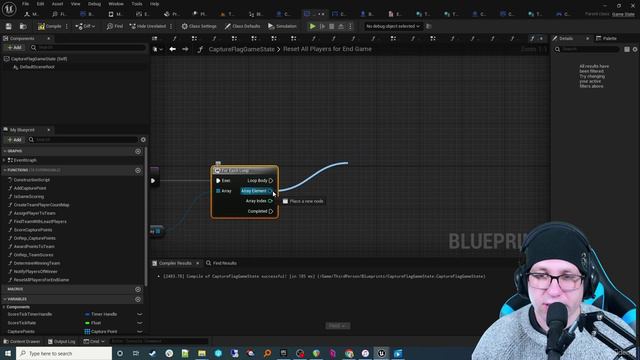
Task: Open play mode options menu
Action: [x=350, y=26]
